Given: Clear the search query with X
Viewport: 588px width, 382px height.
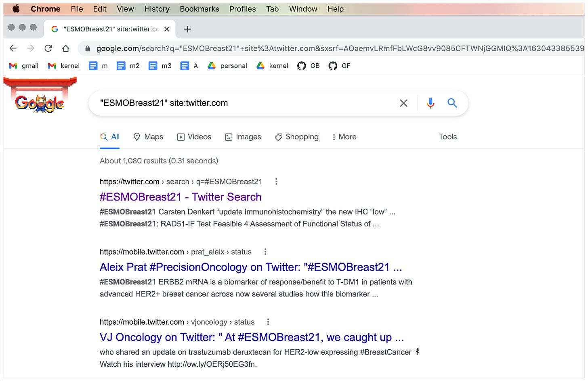Looking at the screenshot, I should click(x=403, y=103).
